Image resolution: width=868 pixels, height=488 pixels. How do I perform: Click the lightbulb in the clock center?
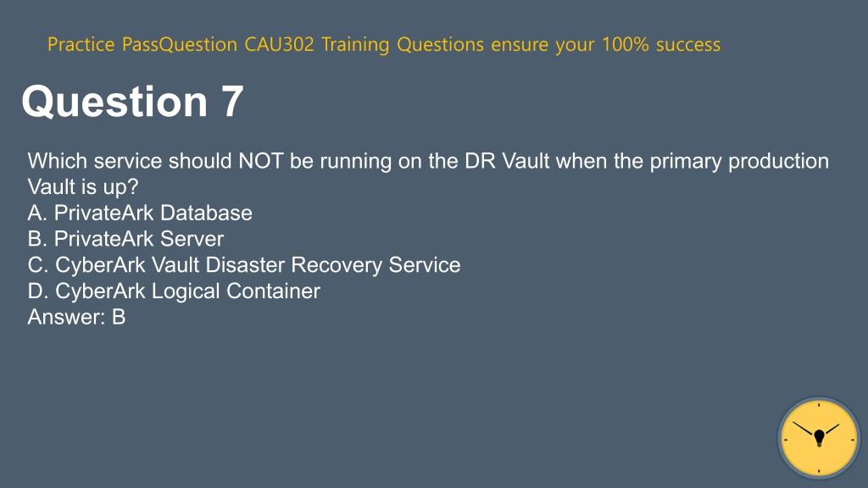(x=820, y=438)
